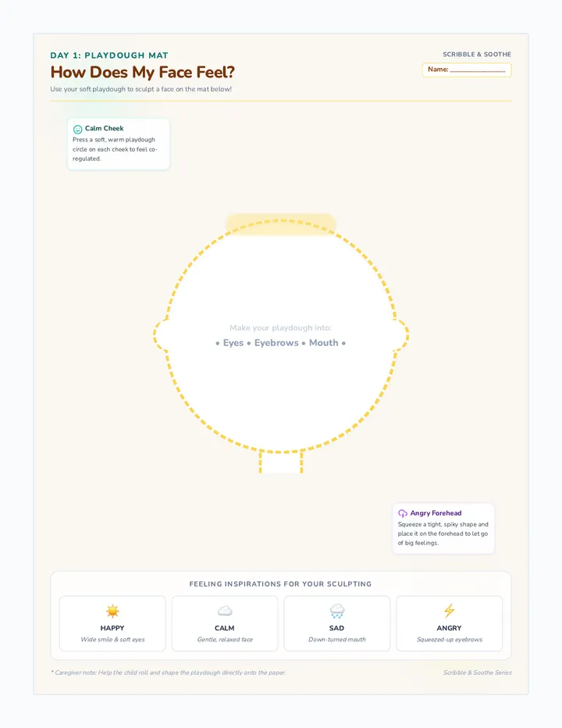Screen dimensions: 562x728
Task: Click 'FEELING INSPIRATIONS FOR YOUR SCULPTING' heading
Action: pos(280,584)
